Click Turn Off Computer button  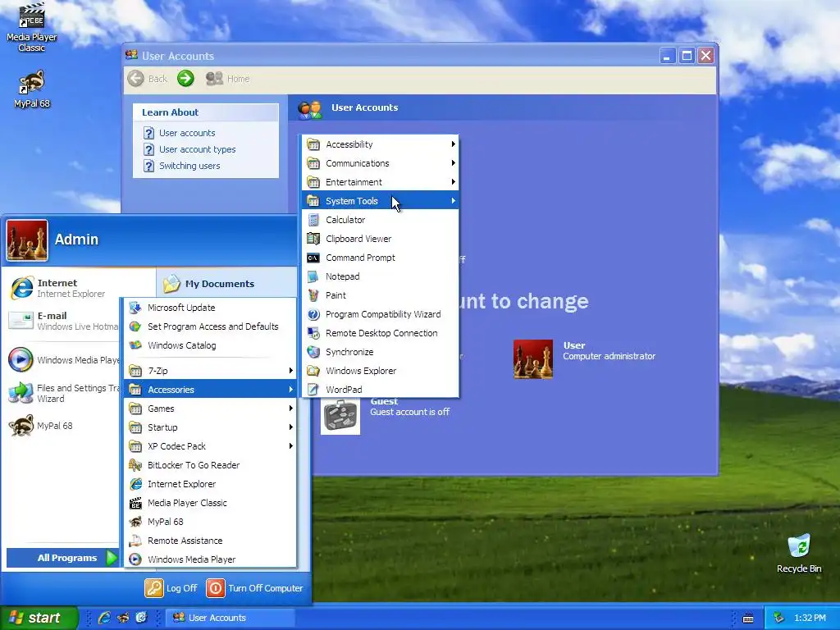click(254, 587)
